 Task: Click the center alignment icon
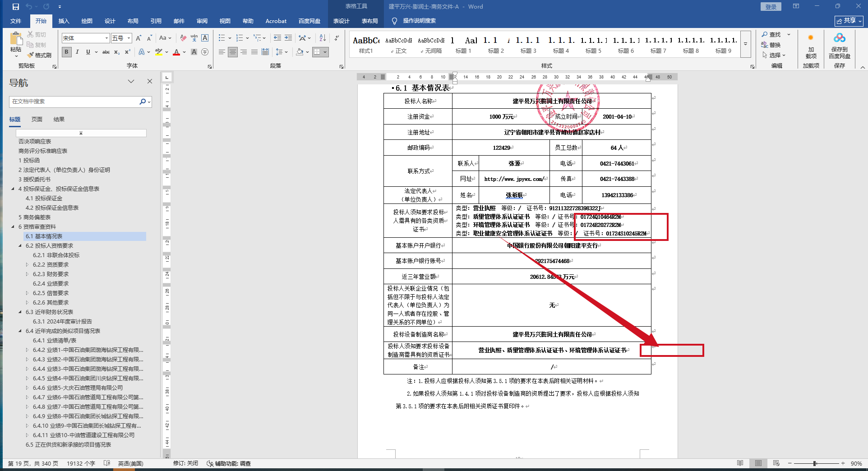[x=233, y=52]
